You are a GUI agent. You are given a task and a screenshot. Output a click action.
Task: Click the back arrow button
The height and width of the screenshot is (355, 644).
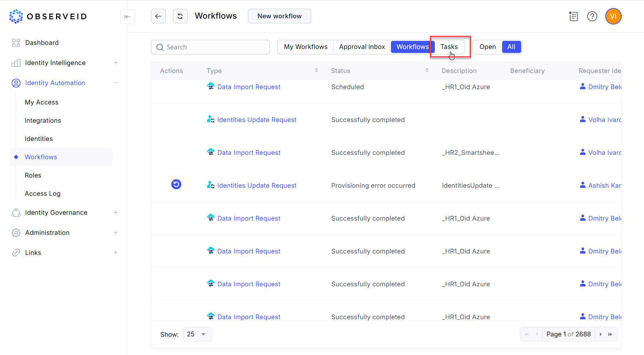(x=158, y=16)
